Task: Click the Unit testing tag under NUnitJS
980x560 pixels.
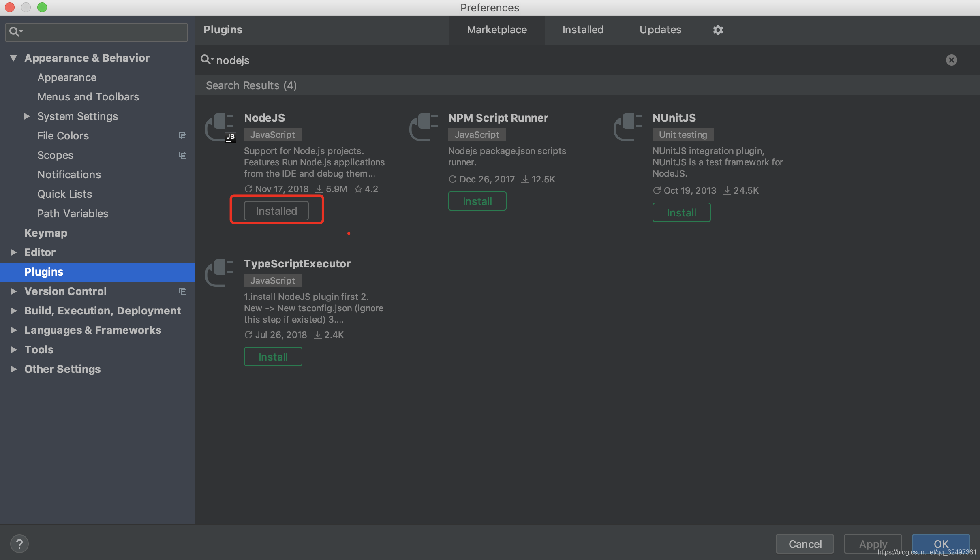Action: (x=683, y=135)
